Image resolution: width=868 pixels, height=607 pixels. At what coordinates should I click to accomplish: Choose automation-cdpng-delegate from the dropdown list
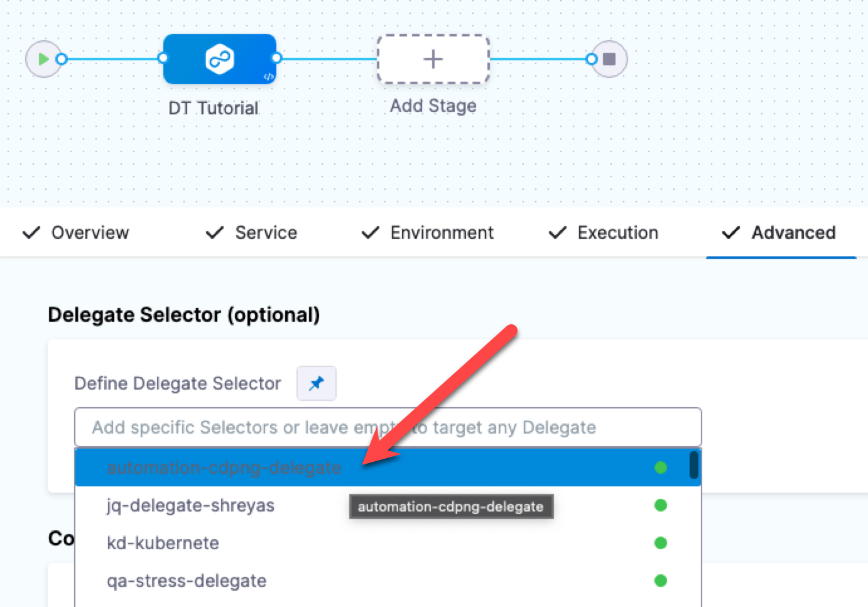224,468
